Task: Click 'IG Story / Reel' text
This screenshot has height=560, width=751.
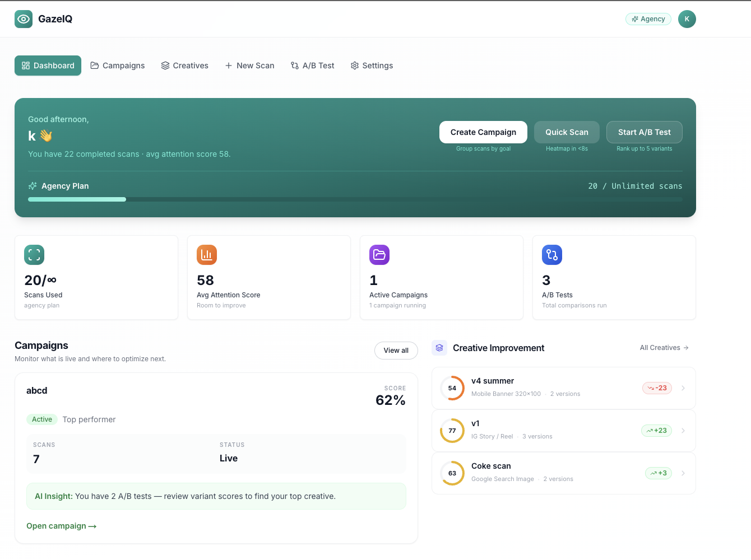Action: pyautogui.click(x=492, y=436)
